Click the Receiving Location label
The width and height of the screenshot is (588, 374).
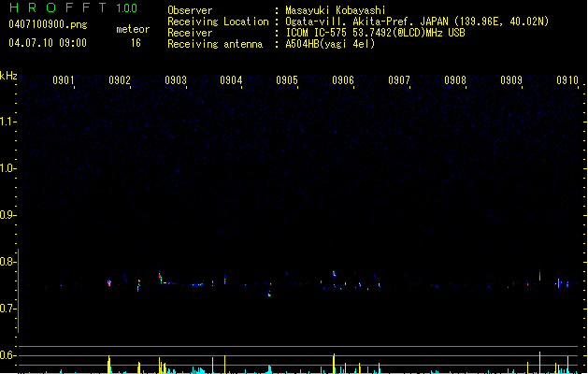click(x=218, y=22)
